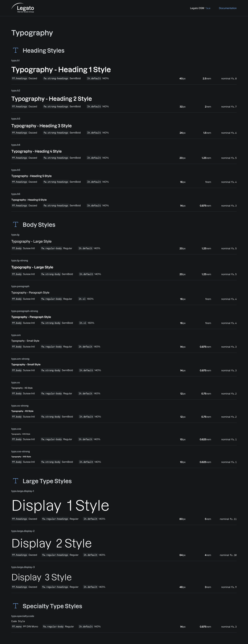The height and width of the screenshot is (644, 248).
Task: Click the typo.xxs-strong token label
Action: (21, 451)
